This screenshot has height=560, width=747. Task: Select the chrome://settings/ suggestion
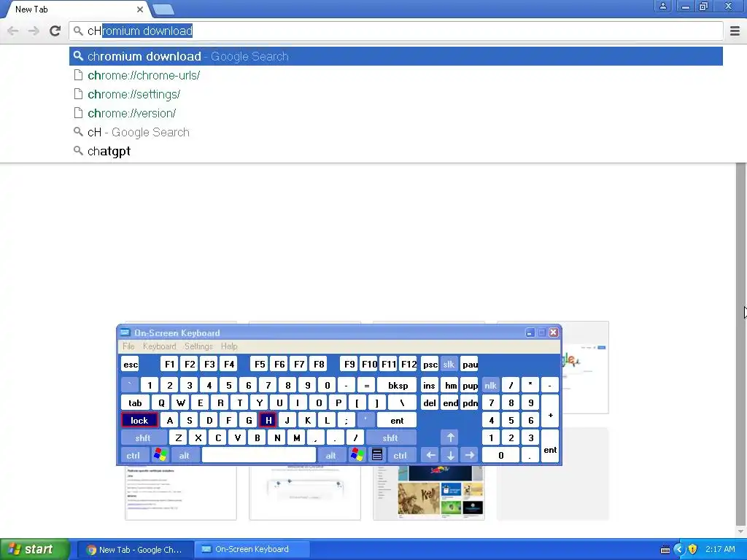396,94
